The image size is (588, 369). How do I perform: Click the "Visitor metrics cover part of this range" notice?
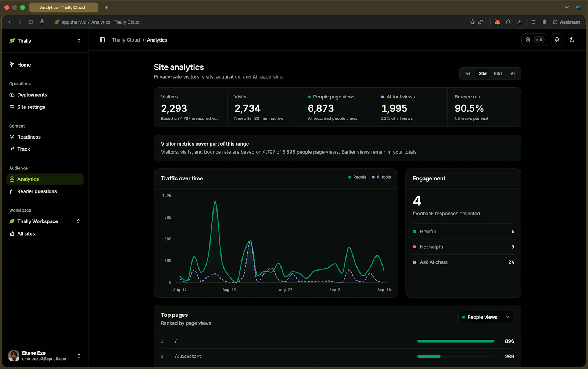click(x=337, y=148)
